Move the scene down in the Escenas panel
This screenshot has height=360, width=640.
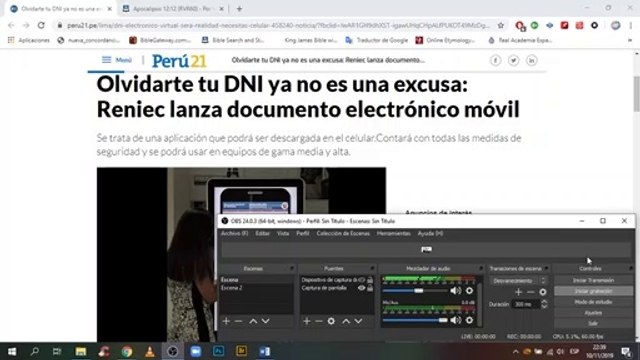coord(266,321)
